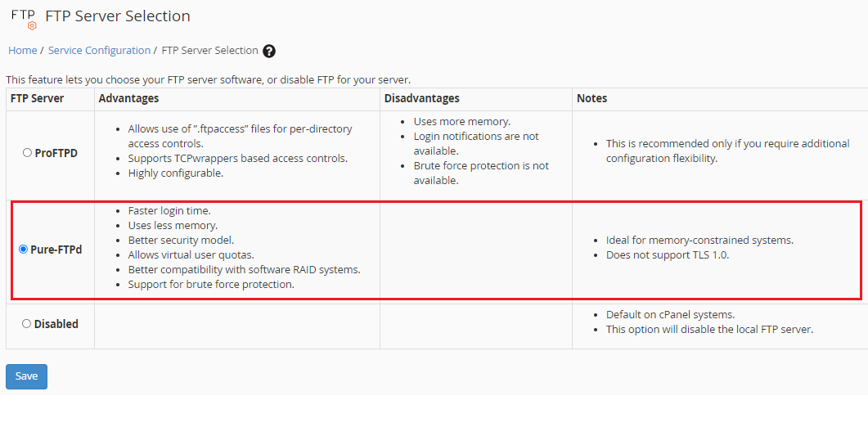The height and width of the screenshot is (441, 868).
Task: Choose the Pure-FTPd radio option
Action: point(23,250)
